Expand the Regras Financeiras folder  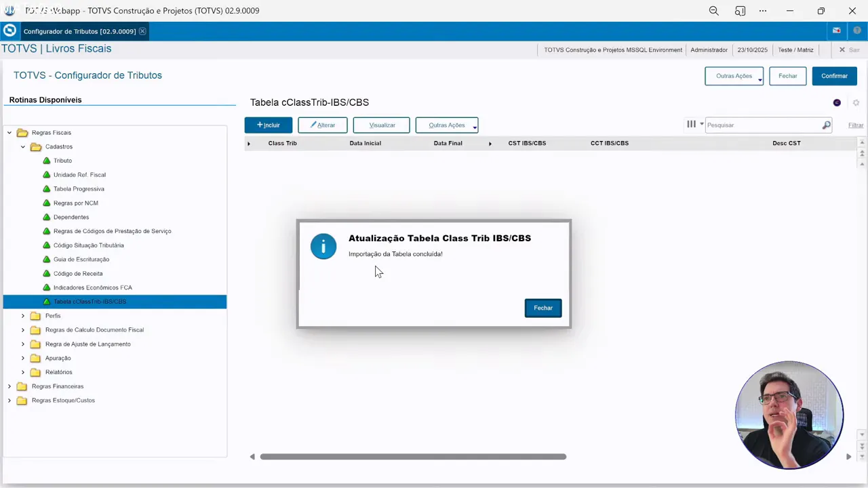click(9, 386)
